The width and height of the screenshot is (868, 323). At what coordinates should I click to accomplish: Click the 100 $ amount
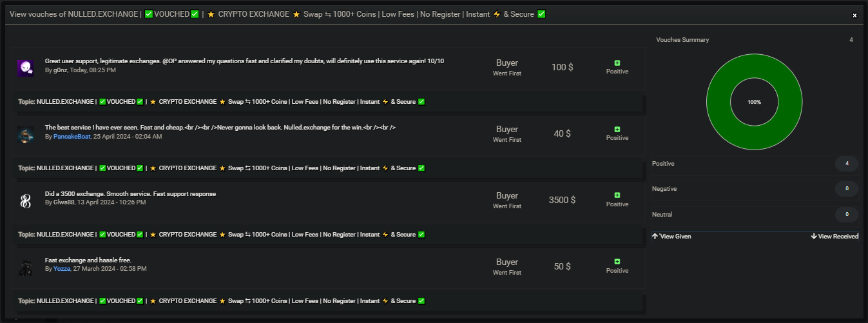[563, 67]
